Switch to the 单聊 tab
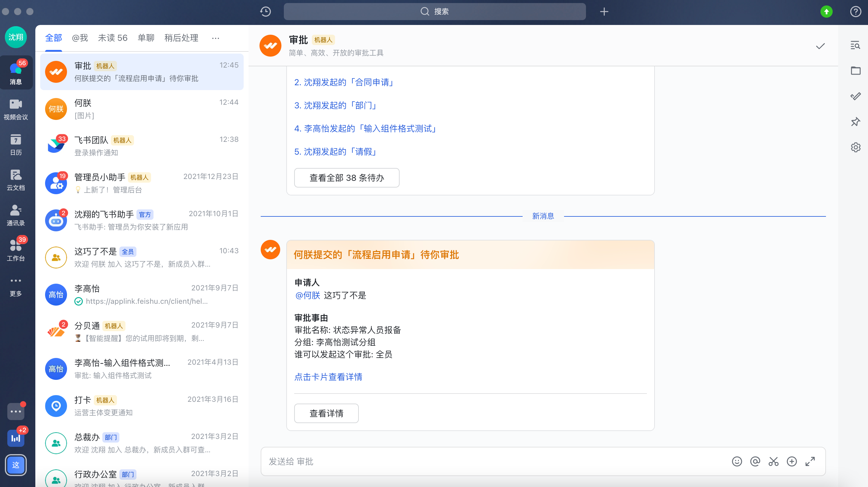Viewport: 868px width, 487px height. (146, 38)
